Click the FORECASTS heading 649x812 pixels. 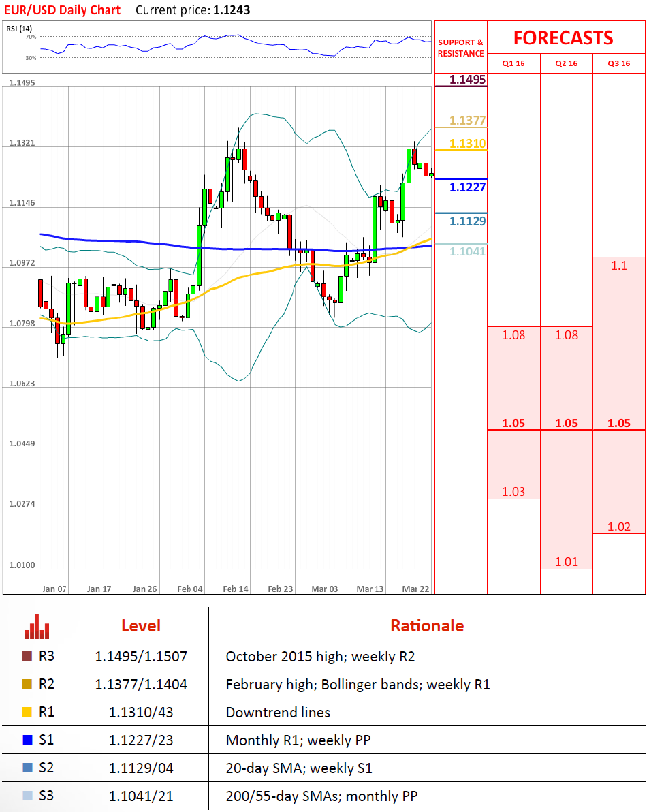pyautogui.click(x=563, y=37)
